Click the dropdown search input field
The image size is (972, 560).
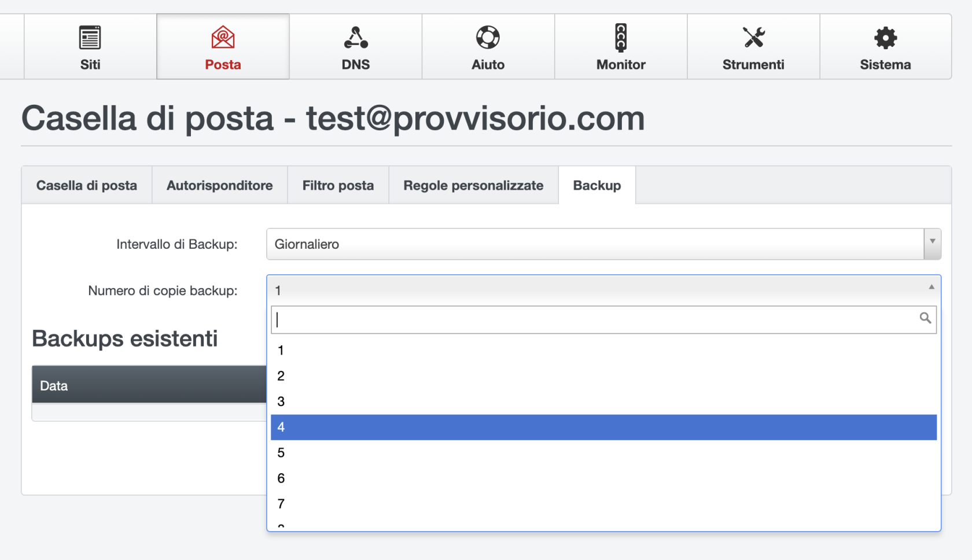coord(603,320)
